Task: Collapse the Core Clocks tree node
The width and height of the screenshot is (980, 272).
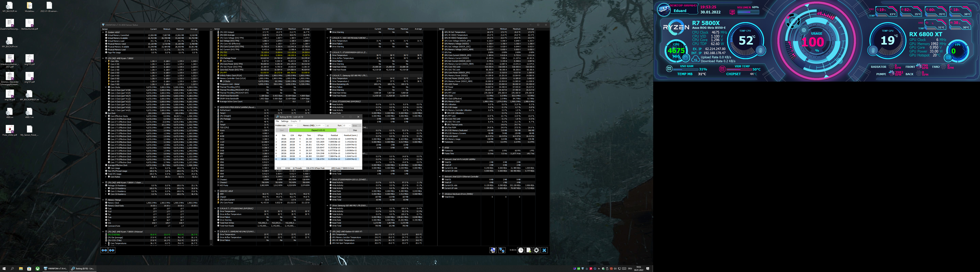Action: (x=106, y=87)
